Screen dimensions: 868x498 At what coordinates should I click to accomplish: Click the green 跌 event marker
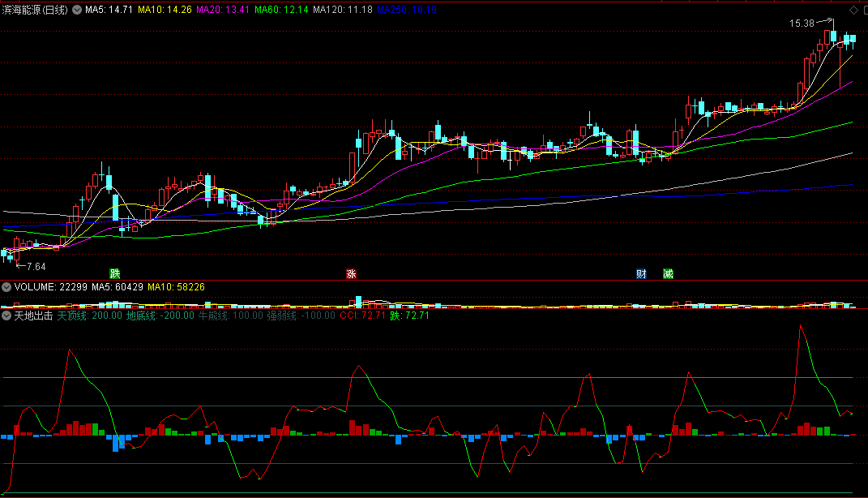point(114,273)
